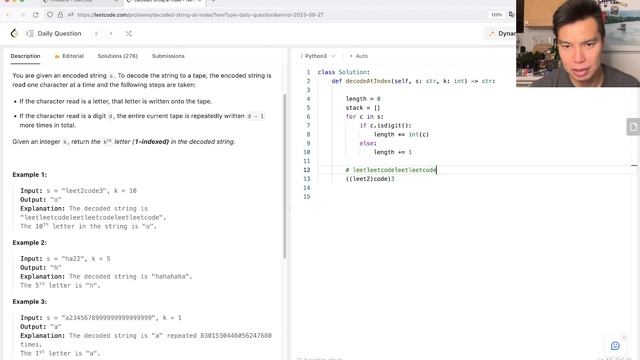Screen dimensions: 640x360
Task: Open the Submissions tab
Action: pos(168,56)
